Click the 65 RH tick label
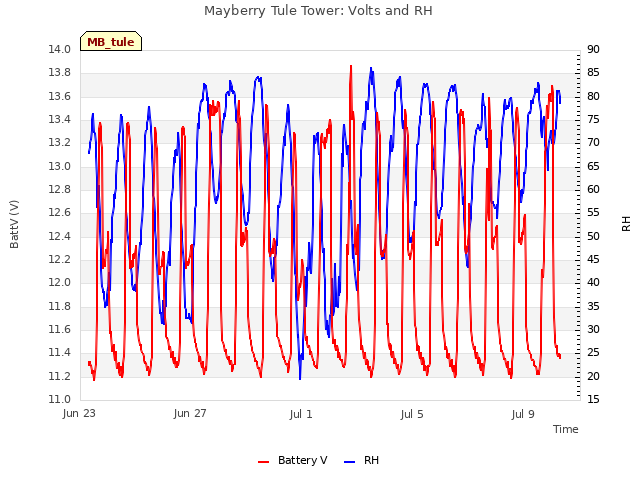 point(593,166)
